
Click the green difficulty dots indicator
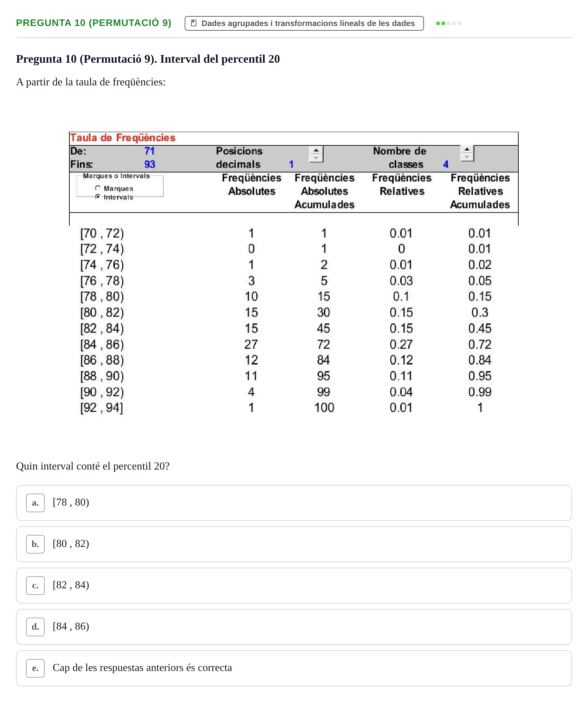[x=448, y=23]
